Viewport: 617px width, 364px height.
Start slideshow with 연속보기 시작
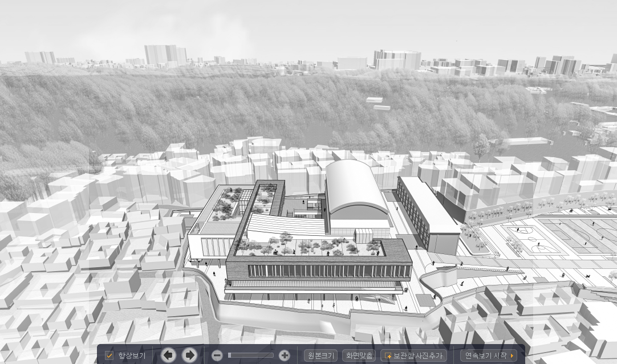click(x=489, y=355)
